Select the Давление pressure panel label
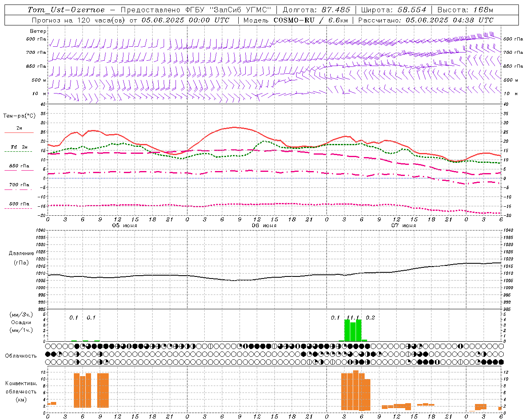The width and height of the screenshot is (525, 420). point(21,253)
